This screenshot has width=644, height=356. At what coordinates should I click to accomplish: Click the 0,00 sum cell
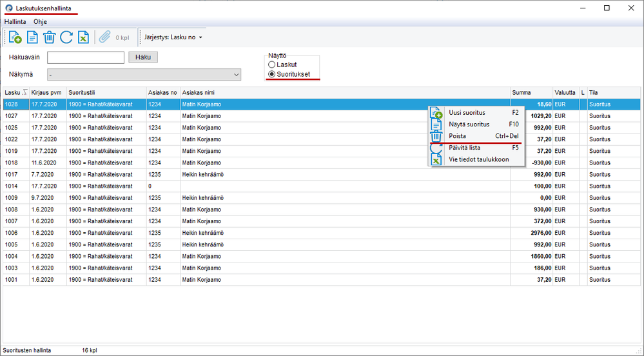coord(531,198)
